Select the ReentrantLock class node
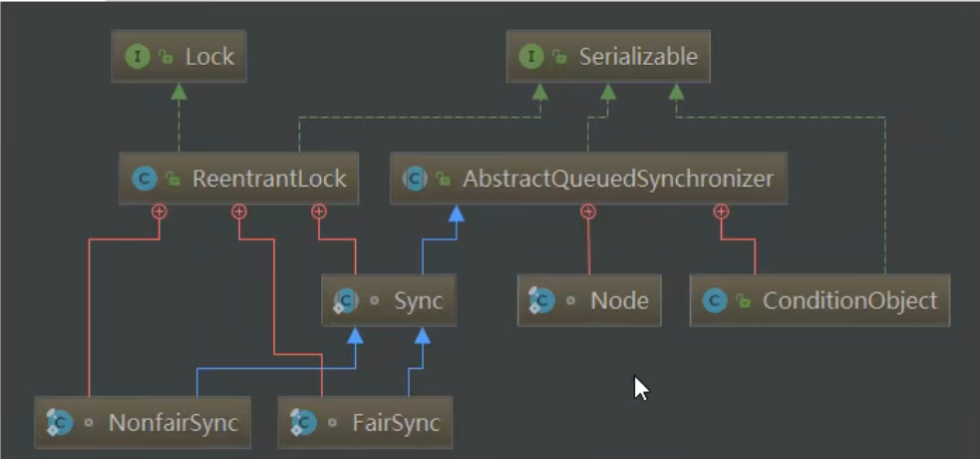The width and height of the screenshot is (980, 459). (x=238, y=179)
